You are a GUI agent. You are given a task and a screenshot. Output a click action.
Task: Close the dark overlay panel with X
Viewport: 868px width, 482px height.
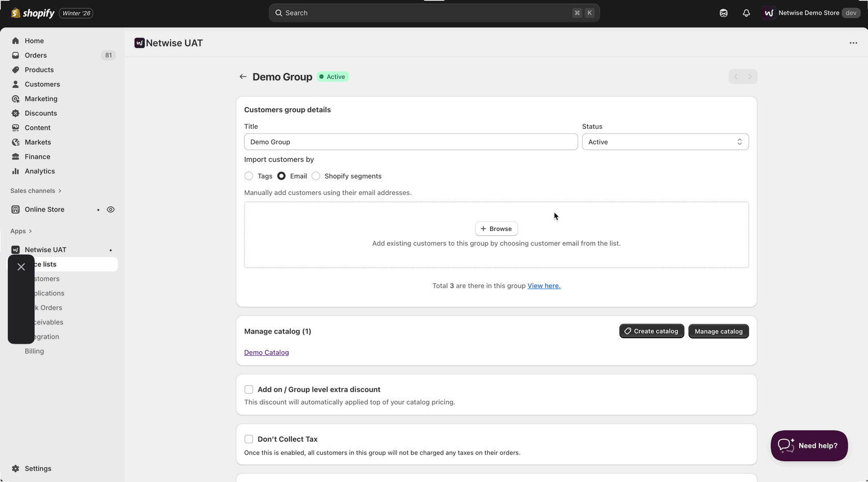(21, 267)
